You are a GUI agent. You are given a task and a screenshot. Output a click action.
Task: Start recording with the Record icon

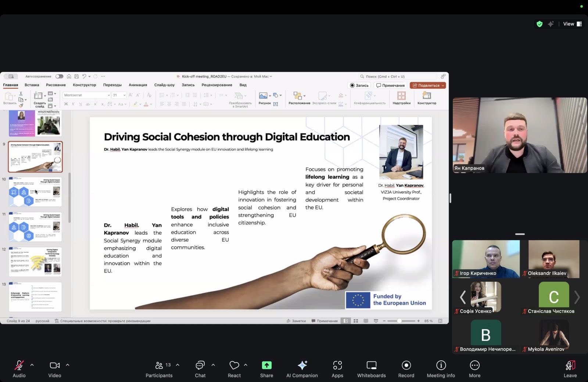tap(406, 365)
